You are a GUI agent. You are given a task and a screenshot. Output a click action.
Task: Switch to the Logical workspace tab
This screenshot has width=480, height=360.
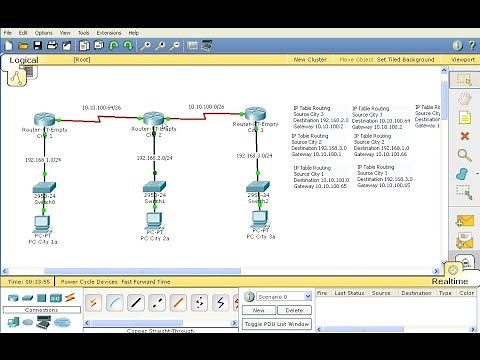(24, 60)
